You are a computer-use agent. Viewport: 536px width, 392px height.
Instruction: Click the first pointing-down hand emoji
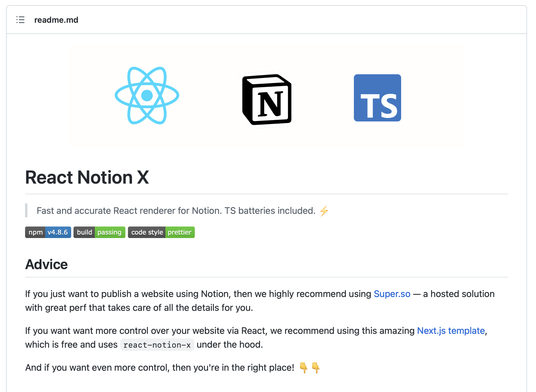click(303, 368)
